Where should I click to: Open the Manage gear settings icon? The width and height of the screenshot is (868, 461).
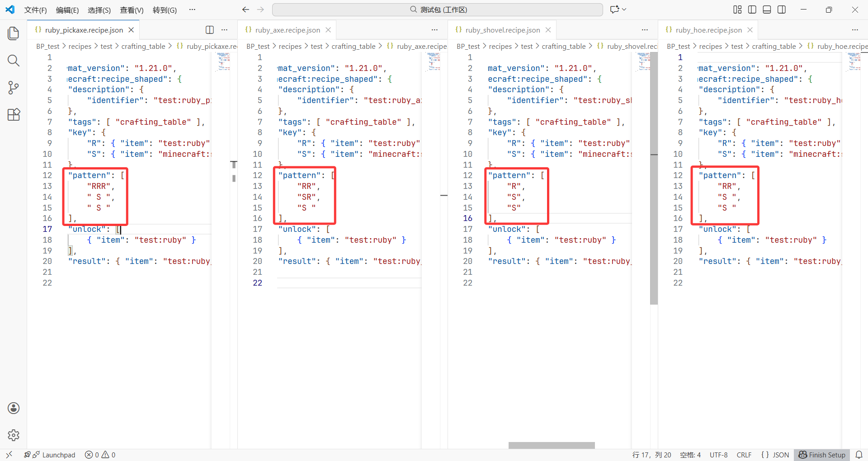(14, 435)
